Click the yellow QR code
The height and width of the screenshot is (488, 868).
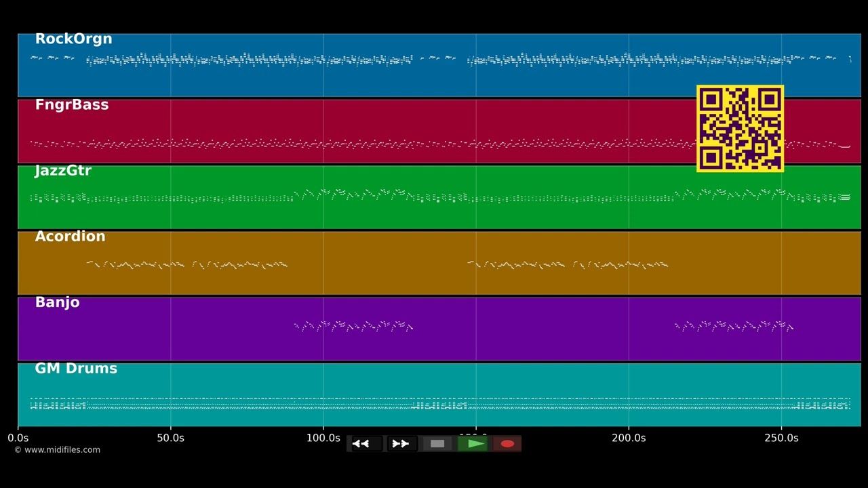click(741, 128)
